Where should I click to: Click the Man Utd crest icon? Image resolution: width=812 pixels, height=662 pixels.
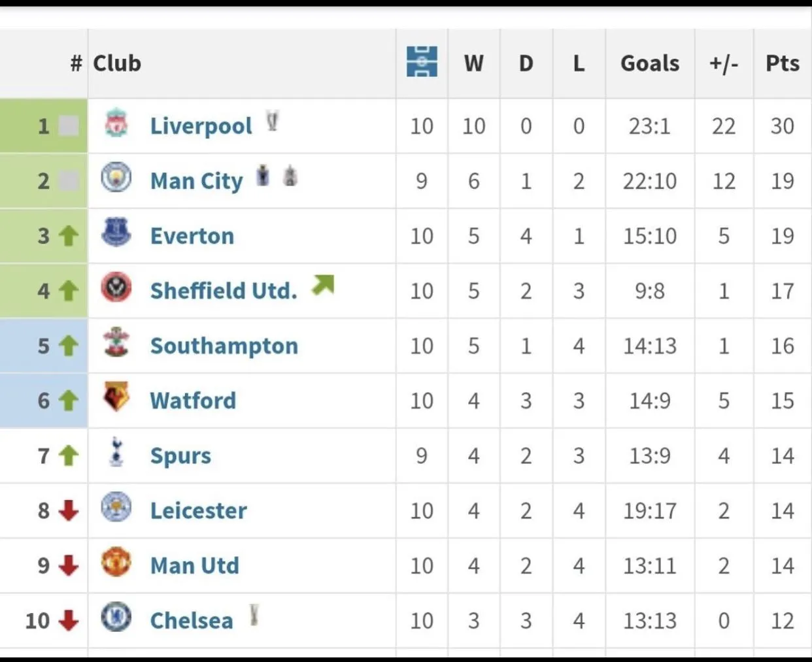[116, 563]
